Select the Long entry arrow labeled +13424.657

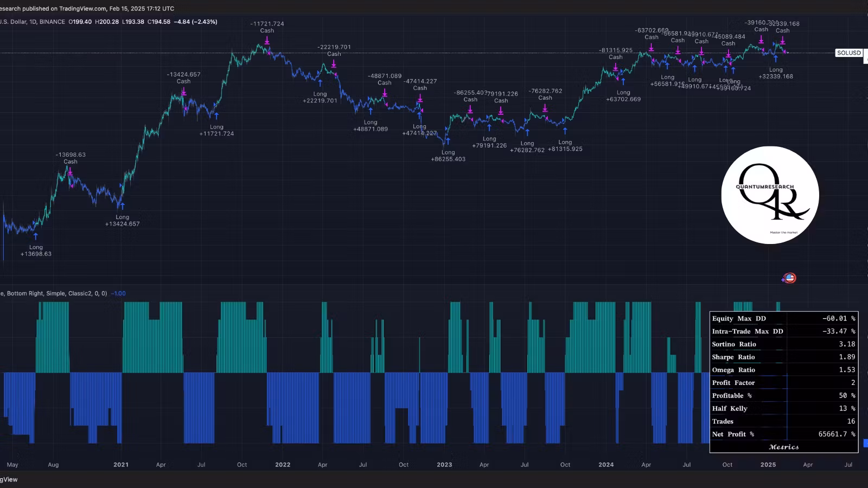(122, 207)
